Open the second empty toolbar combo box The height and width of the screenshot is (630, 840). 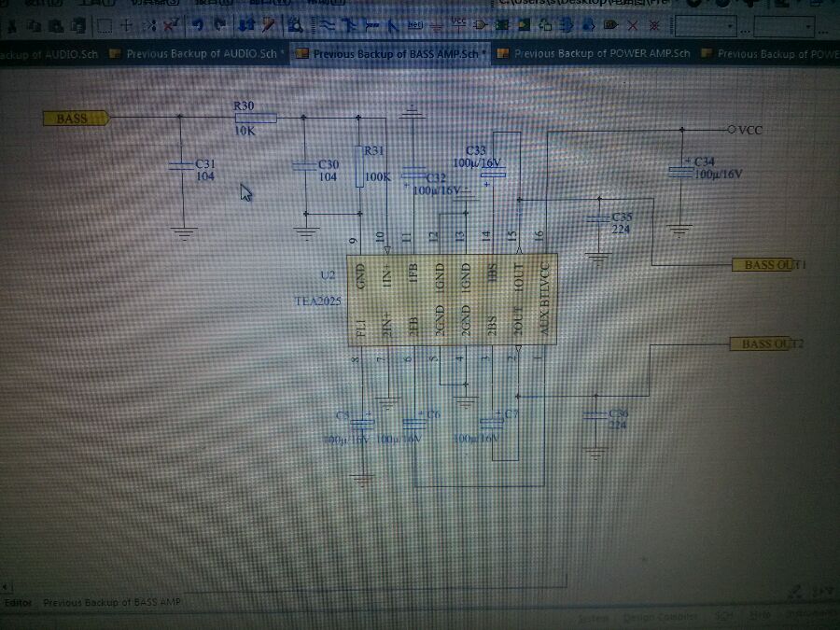[785, 26]
